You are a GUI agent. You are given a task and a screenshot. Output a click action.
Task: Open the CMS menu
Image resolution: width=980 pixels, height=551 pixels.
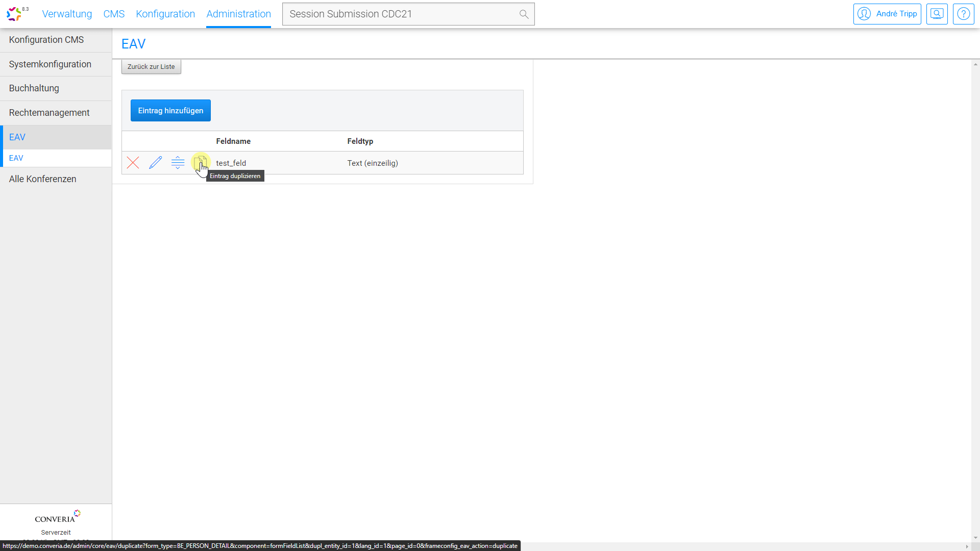(114, 14)
